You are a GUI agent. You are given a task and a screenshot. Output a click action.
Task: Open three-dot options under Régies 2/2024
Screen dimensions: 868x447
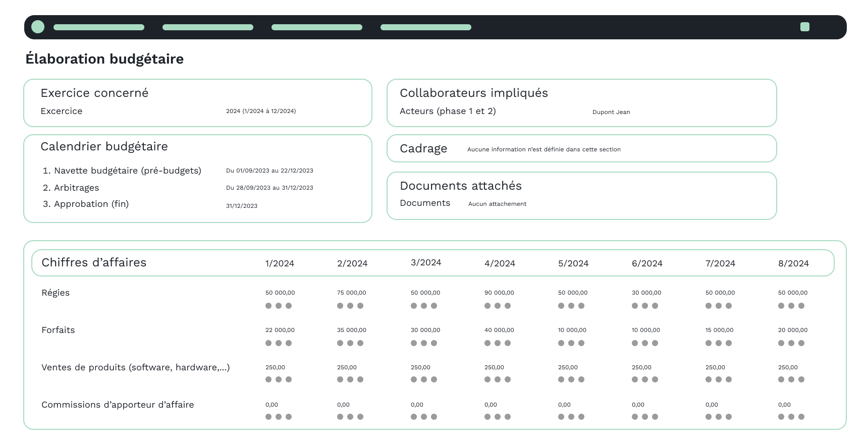coord(350,306)
